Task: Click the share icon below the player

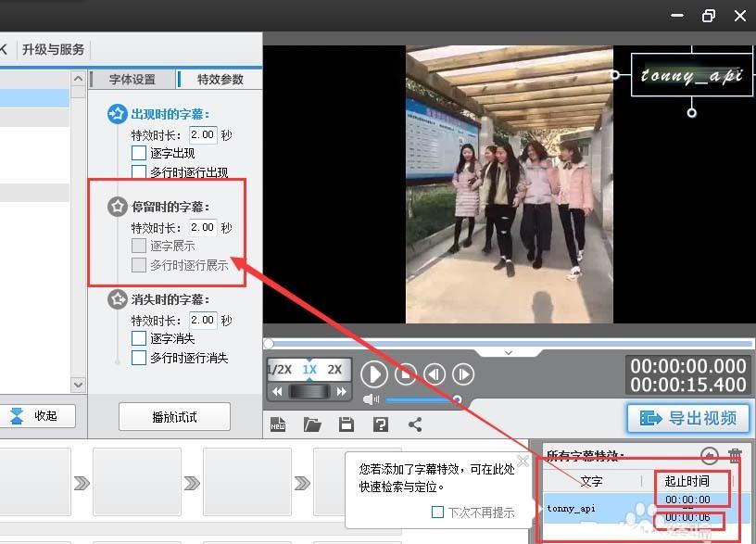Action: click(x=417, y=424)
